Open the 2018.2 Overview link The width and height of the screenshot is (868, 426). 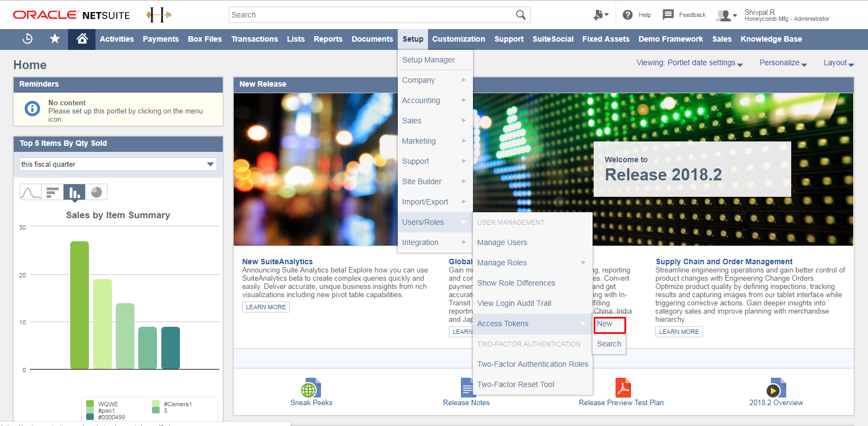pyautogui.click(x=776, y=402)
